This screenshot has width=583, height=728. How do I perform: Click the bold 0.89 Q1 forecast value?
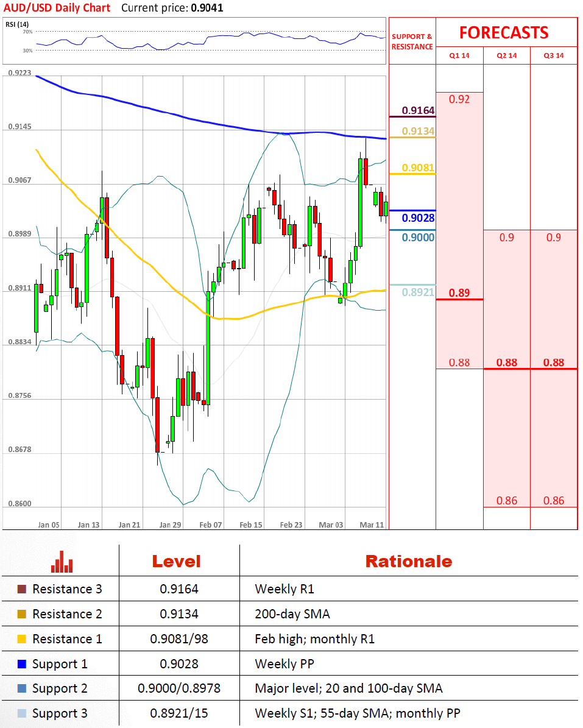click(x=459, y=293)
